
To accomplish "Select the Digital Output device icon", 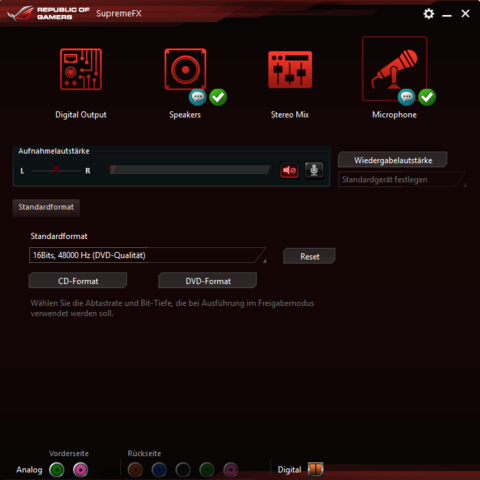I will click(81, 69).
